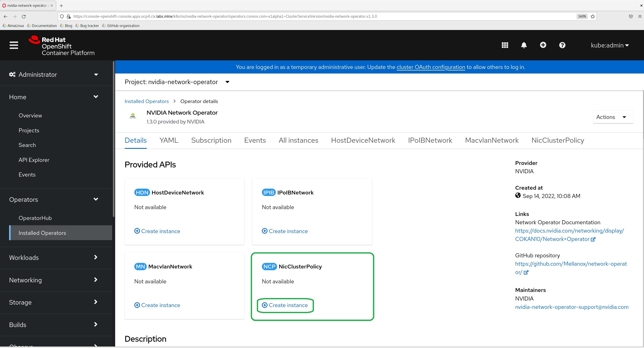Click the NCP badge on NicClusterPolicy card

coord(269,266)
